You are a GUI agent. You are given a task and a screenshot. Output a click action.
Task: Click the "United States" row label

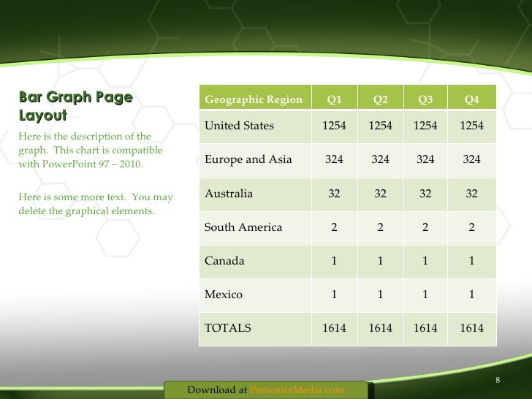click(x=239, y=126)
